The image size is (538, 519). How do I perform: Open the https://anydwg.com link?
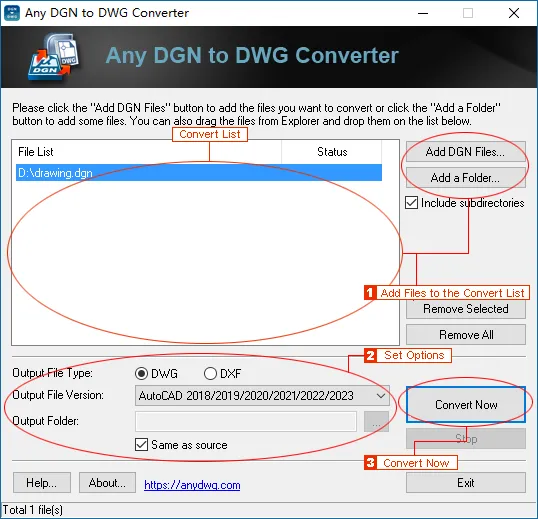pyautogui.click(x=192, y=485)
